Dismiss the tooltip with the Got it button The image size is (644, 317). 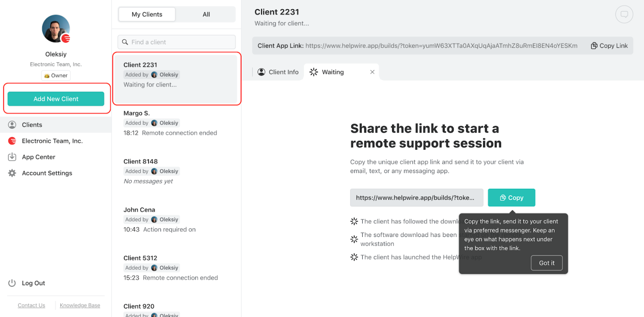pyautogui.click(x=546, y=263)
